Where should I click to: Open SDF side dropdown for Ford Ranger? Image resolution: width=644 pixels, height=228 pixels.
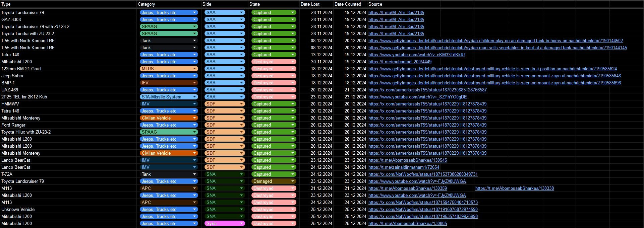click(225, 125)
